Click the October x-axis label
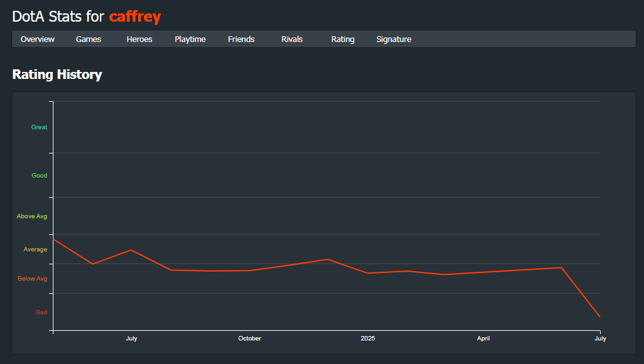This screenshot has width=644, height=364. 249,338
